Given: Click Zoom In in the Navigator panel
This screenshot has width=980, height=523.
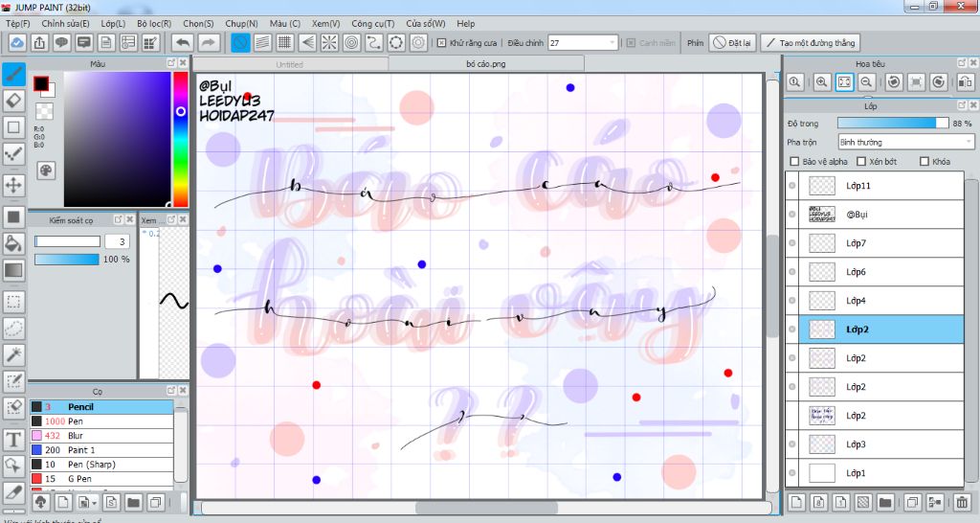Looking at the screenshot, I should [821, 82].
